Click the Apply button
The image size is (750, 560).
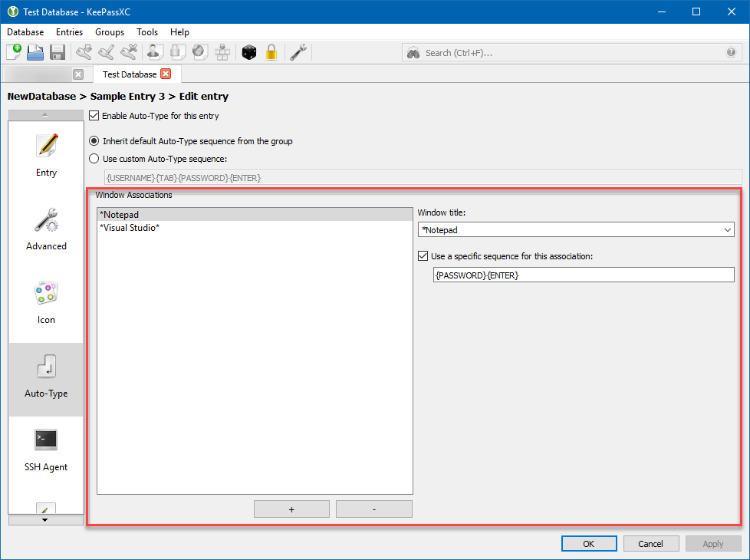[712, 544]
